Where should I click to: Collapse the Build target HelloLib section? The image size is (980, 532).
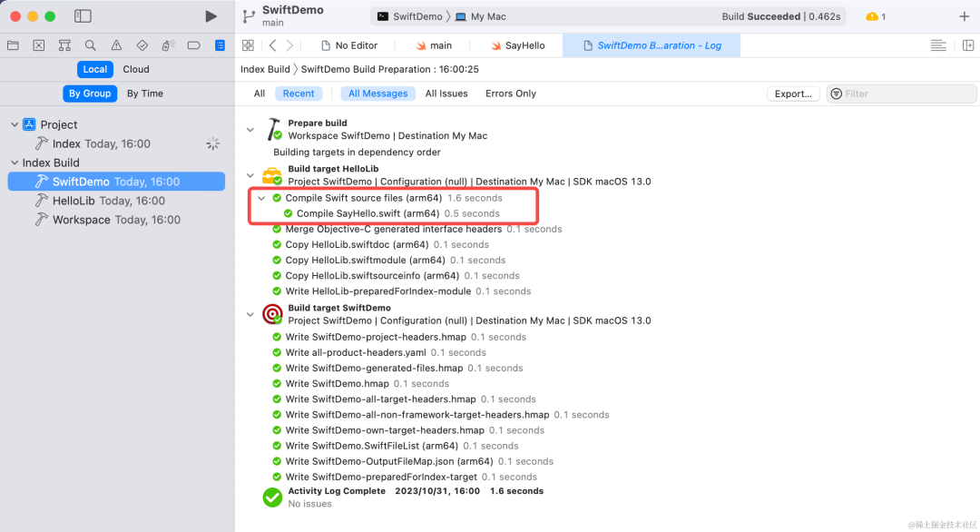250,175
